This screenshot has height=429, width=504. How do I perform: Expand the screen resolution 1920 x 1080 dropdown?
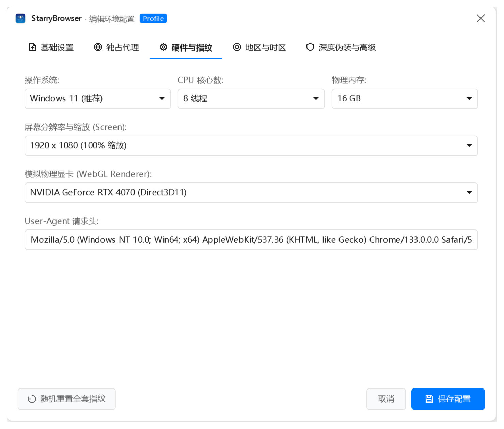point(251,146)
